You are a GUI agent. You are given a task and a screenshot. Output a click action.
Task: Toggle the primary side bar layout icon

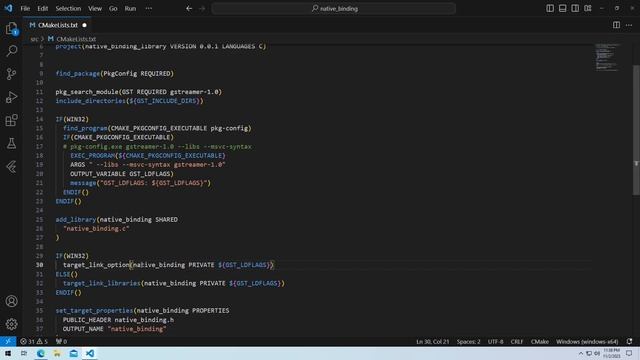550,8
